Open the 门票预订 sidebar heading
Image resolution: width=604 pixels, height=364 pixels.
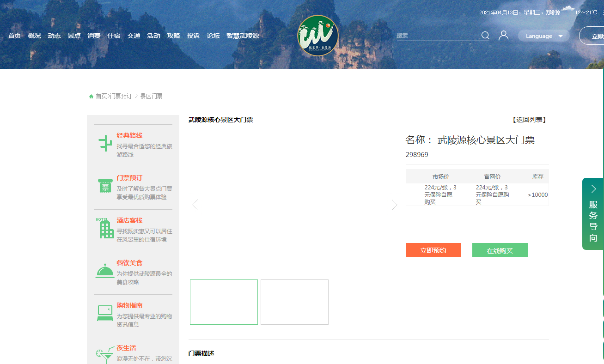[129, 178]
